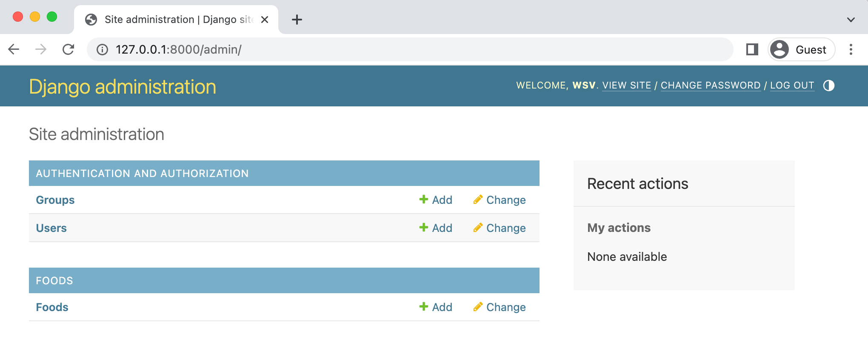Click the VIEW SITE link
The width and height of the screenshot is (868, 337).
(x=627, y=86)
